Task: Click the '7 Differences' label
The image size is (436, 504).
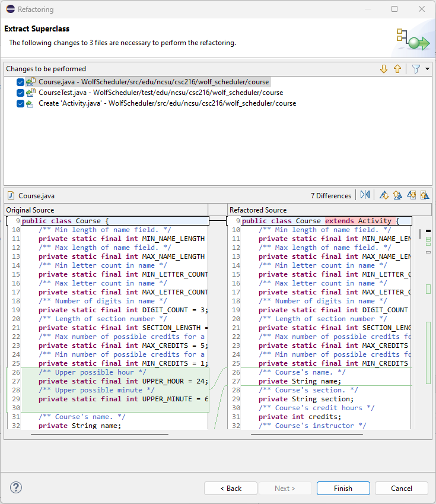Action: click(331, 195)
